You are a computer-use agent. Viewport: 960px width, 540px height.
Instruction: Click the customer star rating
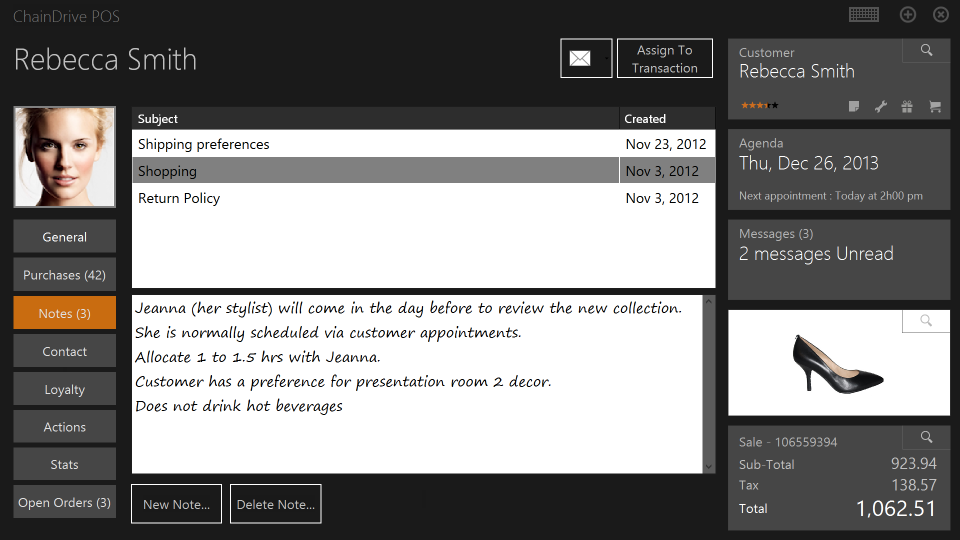[759, 105]
